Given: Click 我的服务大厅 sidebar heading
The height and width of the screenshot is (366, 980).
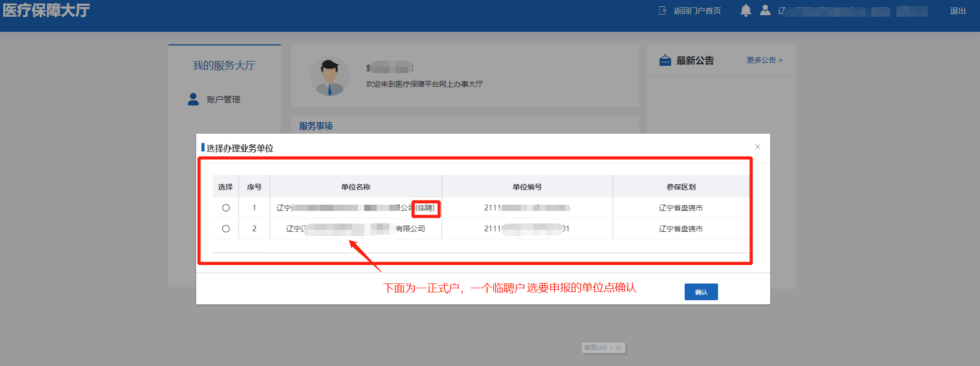Looking at the screenshot, I should pos(224,65).
